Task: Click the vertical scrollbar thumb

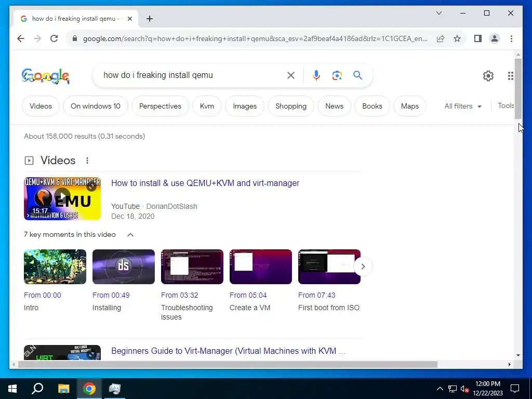Action: (x=518, y=88)
